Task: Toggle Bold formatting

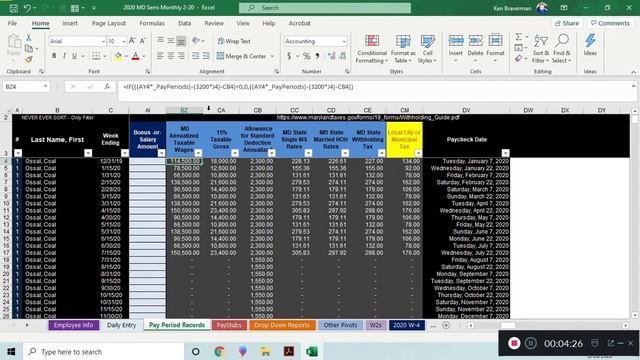Action: (x=54, y=56)
